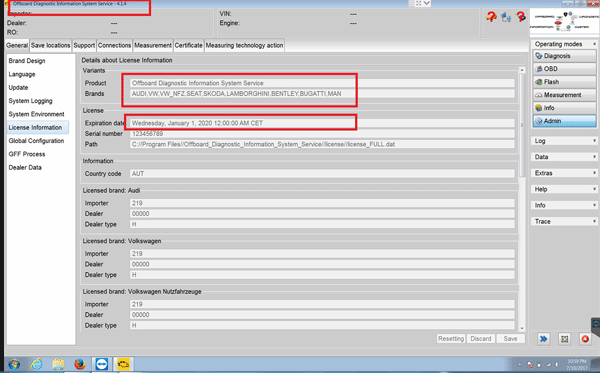Expand the Info section below Help
This screenshot has height=373, width=600.
(x=564, y=205)
